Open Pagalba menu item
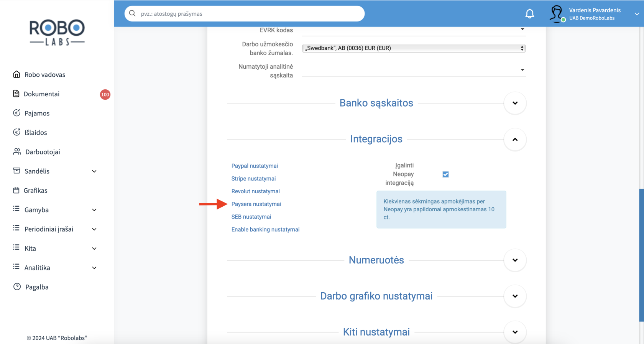644x344 pixels. pos(37,287)
